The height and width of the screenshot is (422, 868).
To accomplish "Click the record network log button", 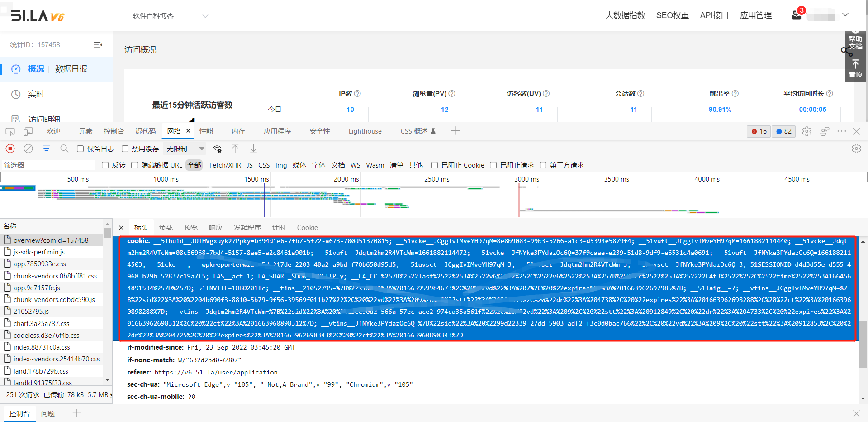I will (x=10, y=149).
